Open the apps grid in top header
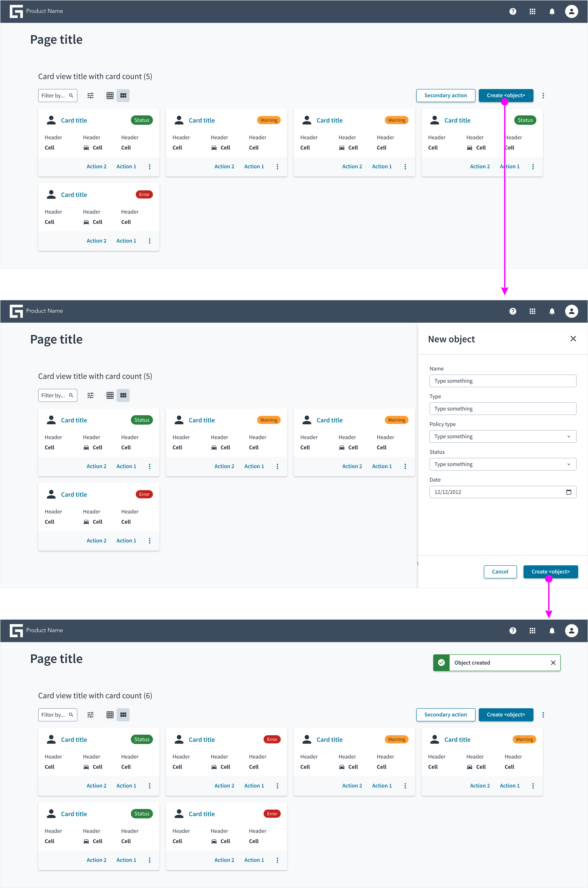Viewport: 588px width, 888px height. [x=532, y=11]
